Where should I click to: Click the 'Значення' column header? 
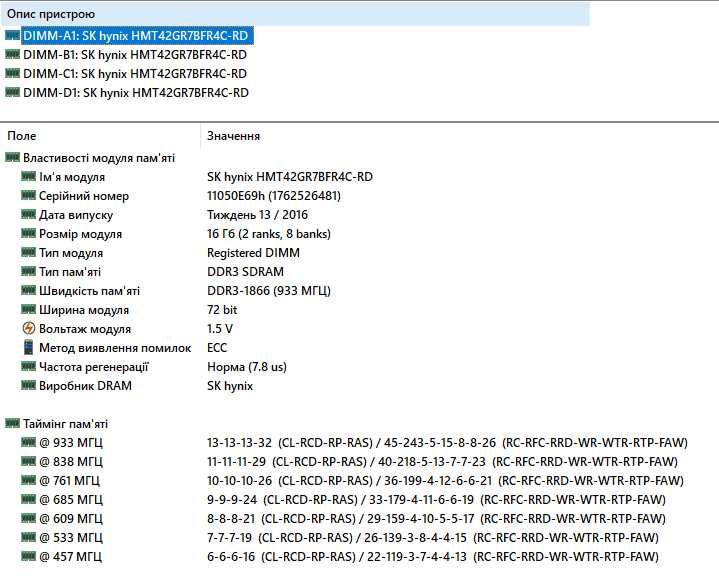pyautogui.click(x=233, y=136)
